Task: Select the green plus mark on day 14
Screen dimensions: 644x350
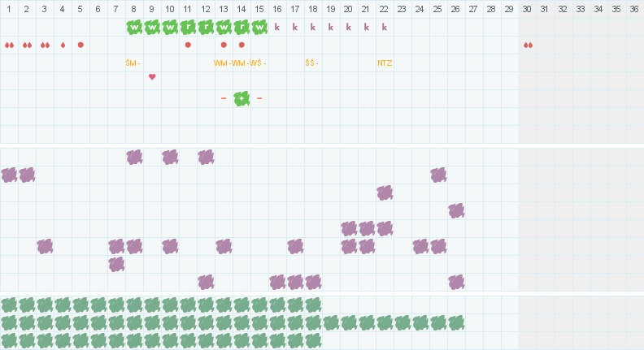Action: (x=241, y=98)
